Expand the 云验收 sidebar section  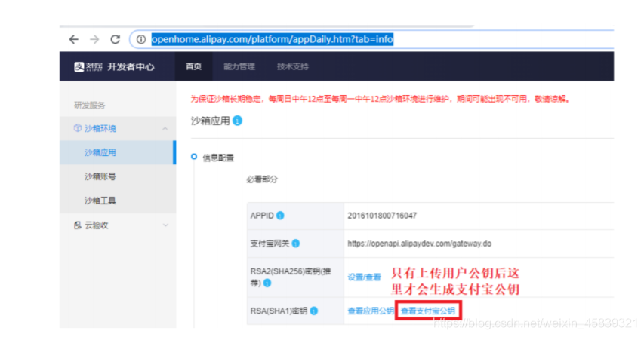[x=165, y=225]
